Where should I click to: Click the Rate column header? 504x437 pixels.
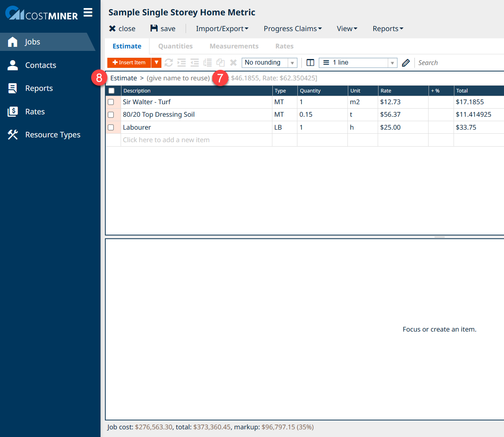coord(403,91)
